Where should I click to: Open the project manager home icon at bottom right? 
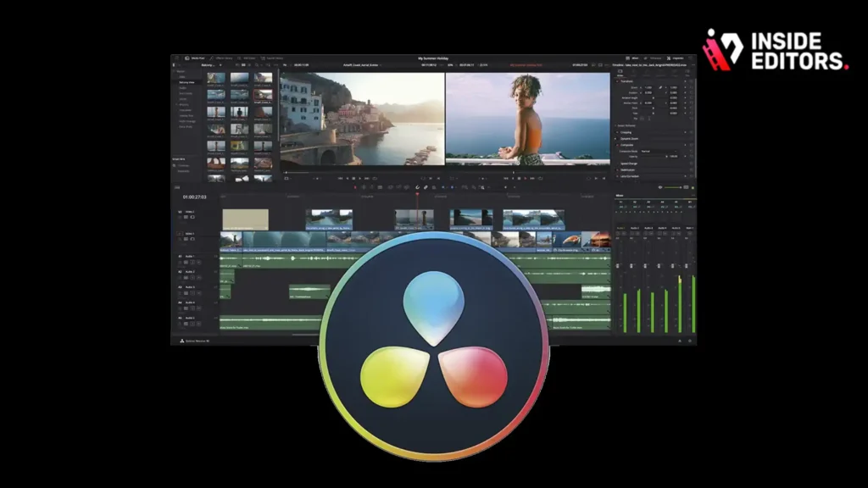(x=680, y=341)
